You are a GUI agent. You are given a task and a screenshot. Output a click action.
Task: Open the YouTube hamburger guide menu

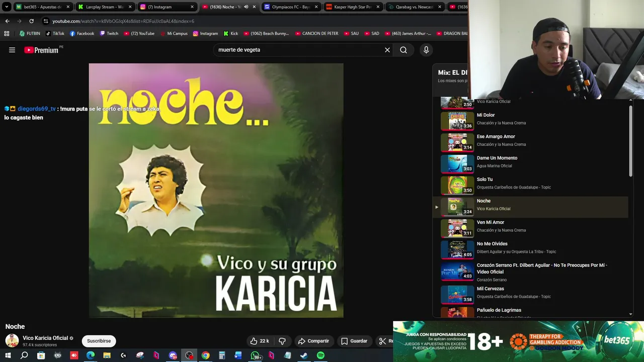tap(12, 50)
